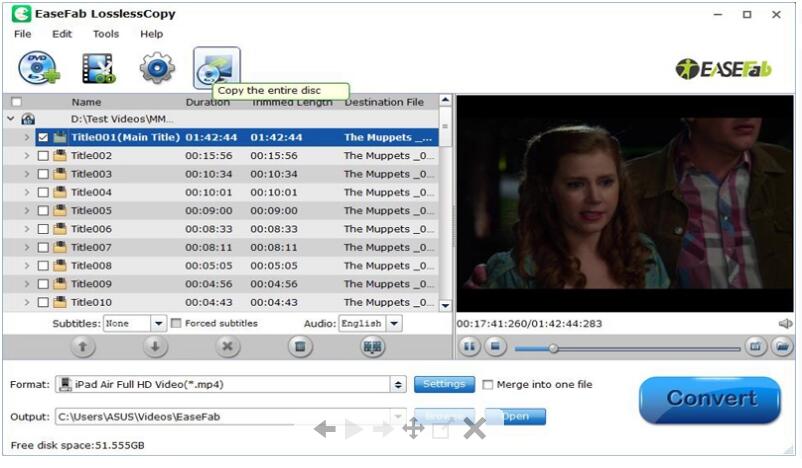
Task: Expand the Title009 row
Action: 27,284
